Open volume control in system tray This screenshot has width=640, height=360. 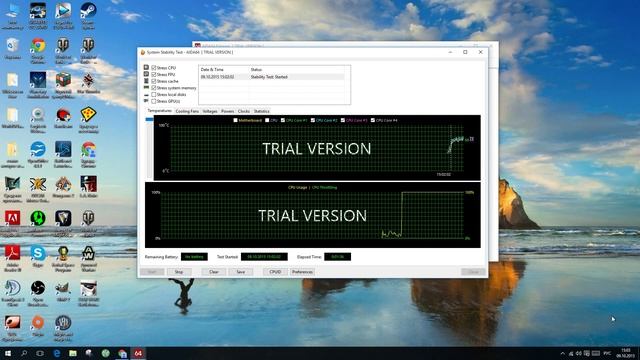point(578,353)
